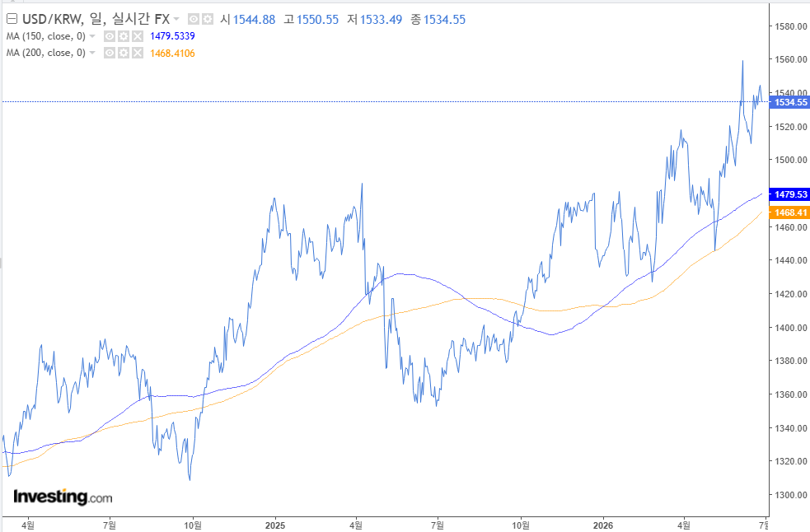Open settings gear for MA 200 indicator

coord(124,53)
